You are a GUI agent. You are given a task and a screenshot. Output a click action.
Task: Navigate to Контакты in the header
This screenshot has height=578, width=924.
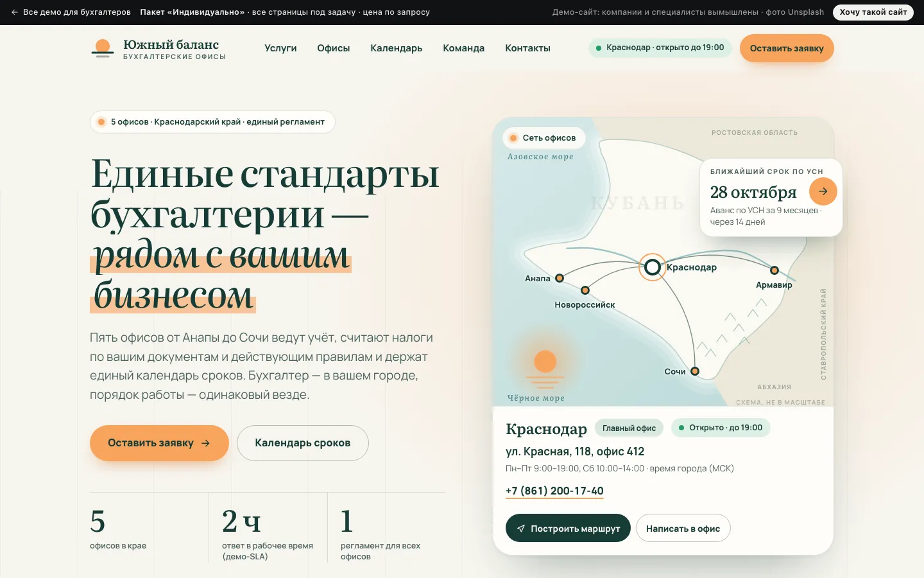527,48
